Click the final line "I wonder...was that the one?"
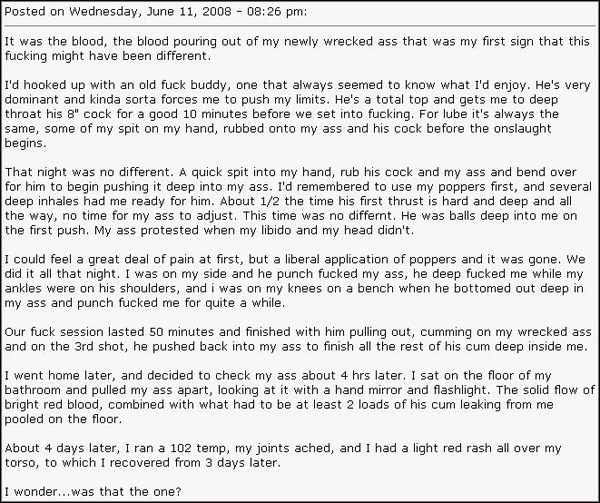The width and height of the screenshot is (600, 503). pos(93,492)
